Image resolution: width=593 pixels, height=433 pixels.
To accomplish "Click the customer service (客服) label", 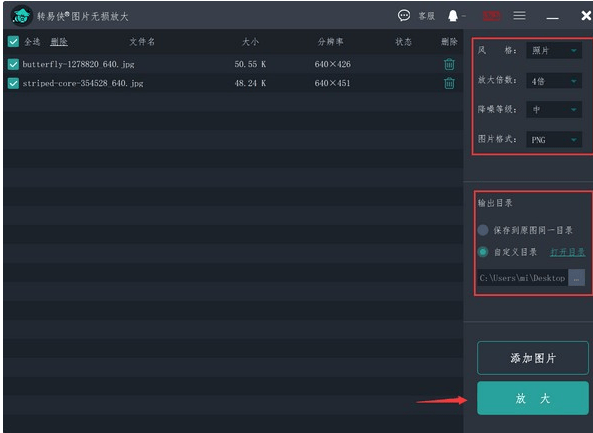I will coord(427,16).
